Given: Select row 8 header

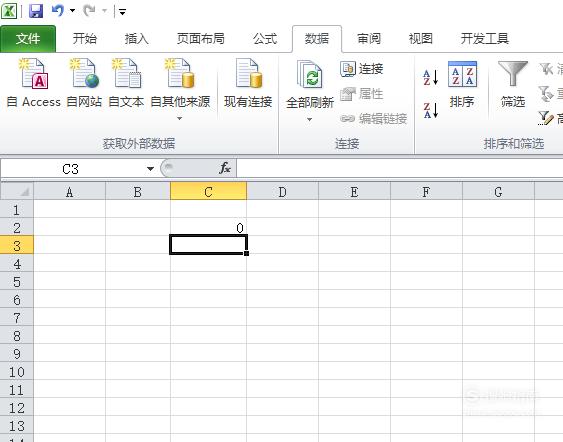Looking at the screenshot, I should [17, 335].
